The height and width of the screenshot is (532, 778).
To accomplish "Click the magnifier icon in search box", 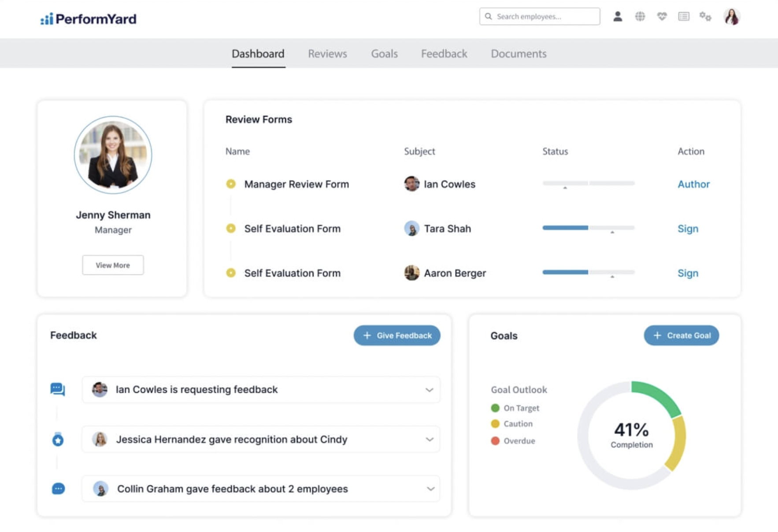I will (x=488, y=16).
